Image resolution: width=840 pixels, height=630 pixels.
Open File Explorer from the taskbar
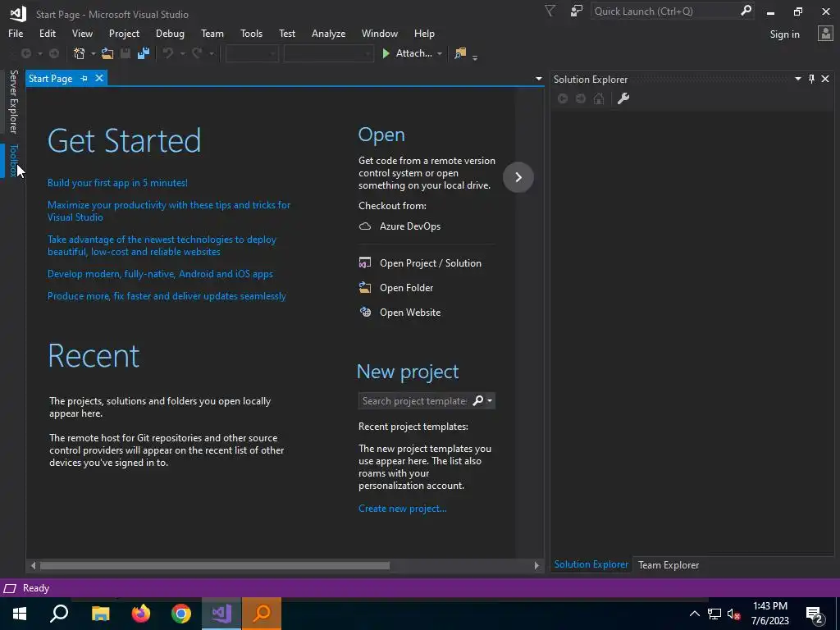[100, 614]
